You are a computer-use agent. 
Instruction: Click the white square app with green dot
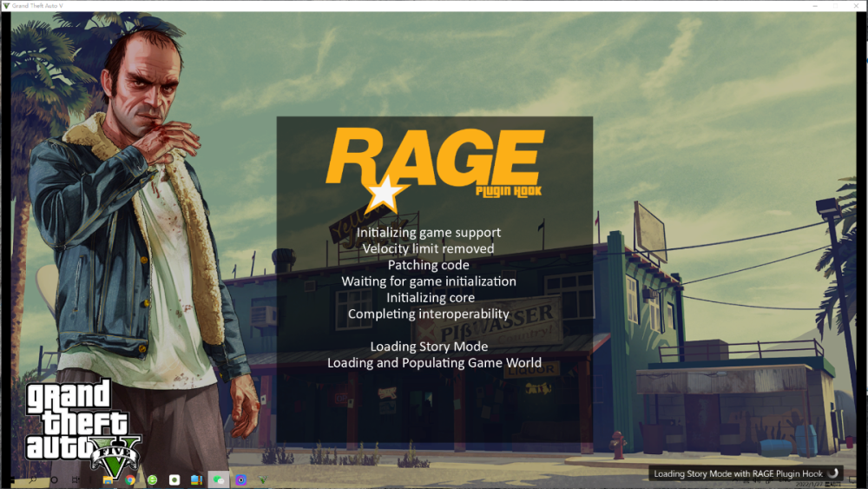pyautogui.click(x=174, y=479)
